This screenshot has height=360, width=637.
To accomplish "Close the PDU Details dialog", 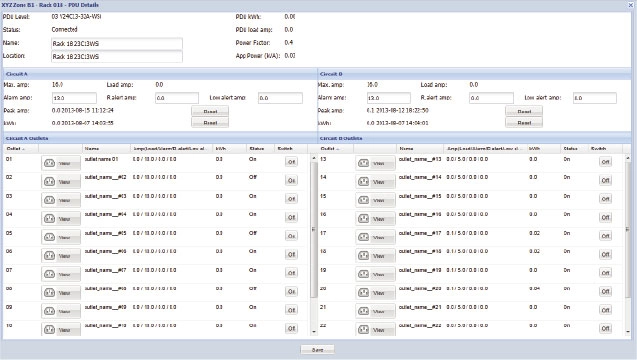I will click(x=631, y=5).
